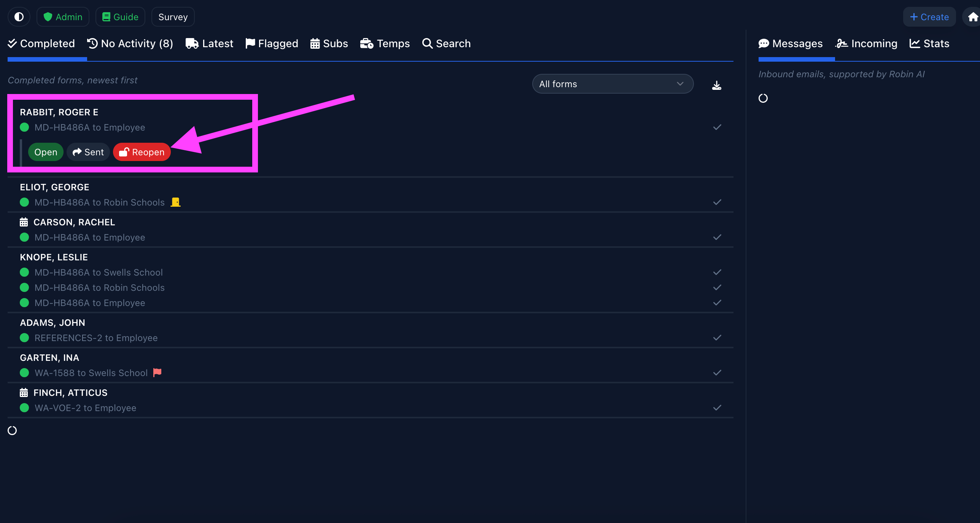Viewport: 980px width, 523px height.
Task: Expand the All forms dropdown
Action: [x=612, y=84]
